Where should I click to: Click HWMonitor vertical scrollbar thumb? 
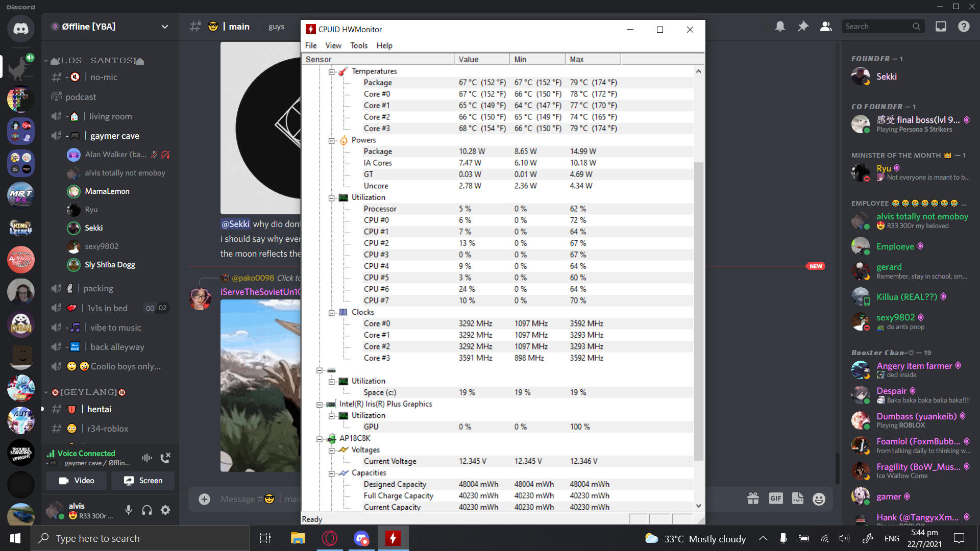tap(698, 311)
